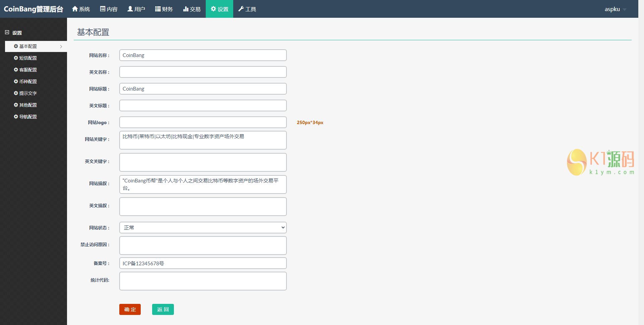Screen dimensions: 644x325
Task: Click the document icon beside 内容
Action: (103, 9)
